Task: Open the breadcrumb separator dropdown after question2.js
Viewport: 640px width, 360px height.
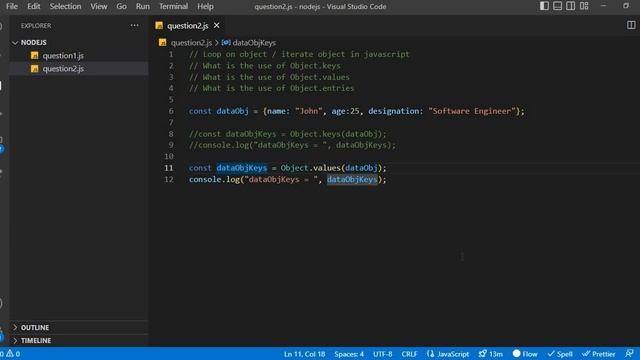Action: pos(217,42)
